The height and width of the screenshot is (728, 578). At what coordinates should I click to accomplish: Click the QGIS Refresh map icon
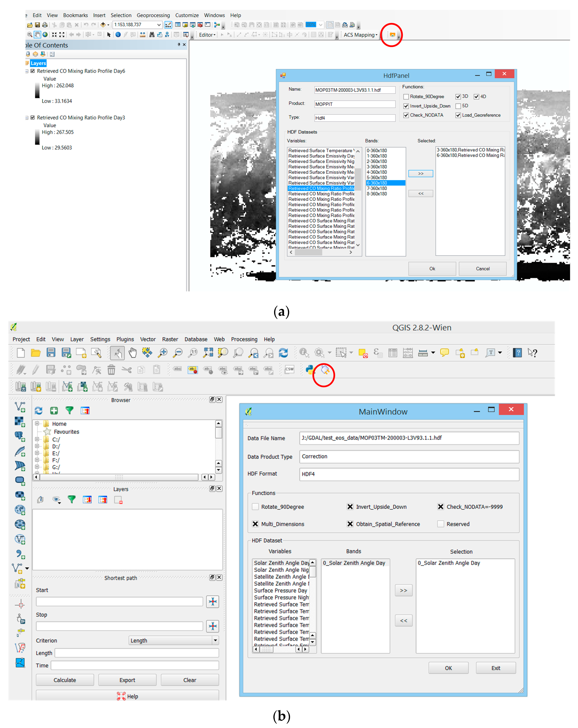[283, 353]
